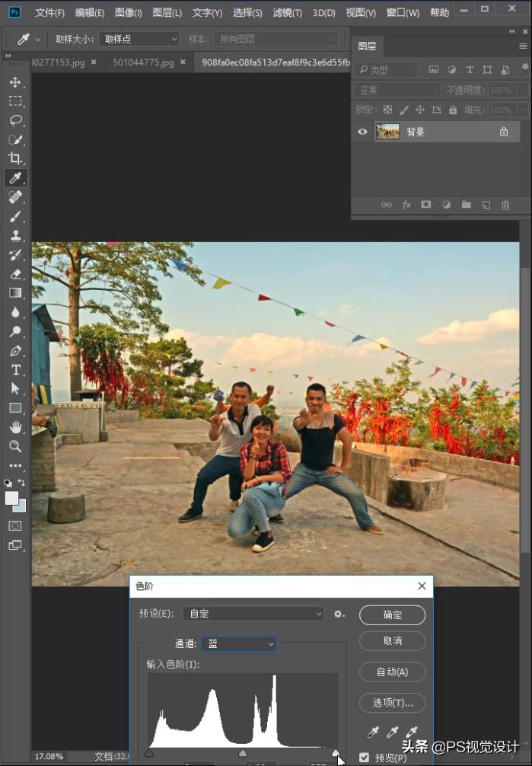
Task: Select the Eraser tool
Action: click(x=15, y=273)
